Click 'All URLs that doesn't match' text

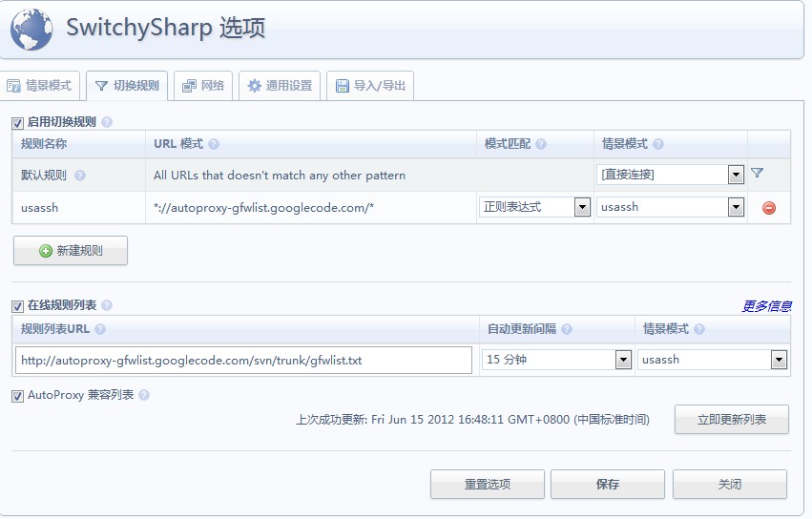click(280, 176)
